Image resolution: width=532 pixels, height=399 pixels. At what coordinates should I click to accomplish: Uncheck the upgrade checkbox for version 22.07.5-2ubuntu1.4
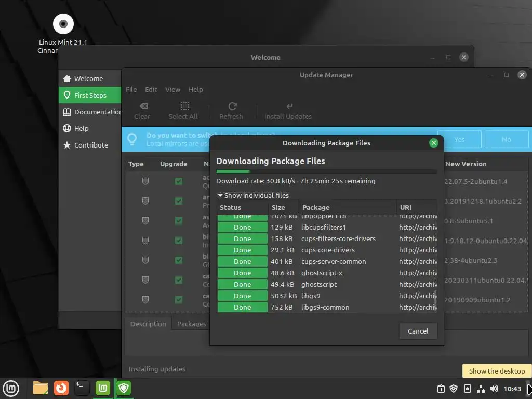[x=179, y=181]
